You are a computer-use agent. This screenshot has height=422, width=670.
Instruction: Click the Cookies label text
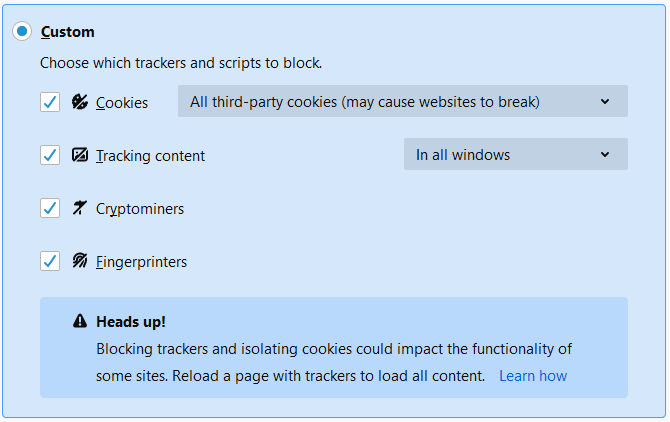[x=122, y=103]
